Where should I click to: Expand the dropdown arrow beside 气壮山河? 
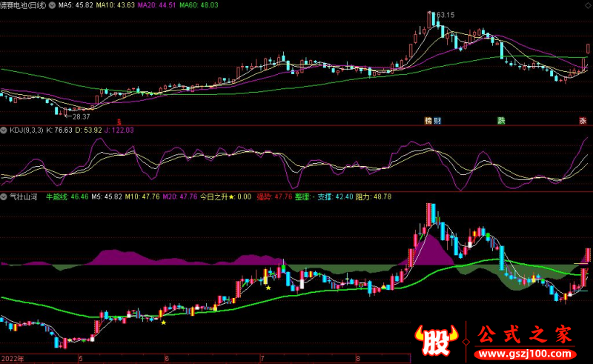4,196
